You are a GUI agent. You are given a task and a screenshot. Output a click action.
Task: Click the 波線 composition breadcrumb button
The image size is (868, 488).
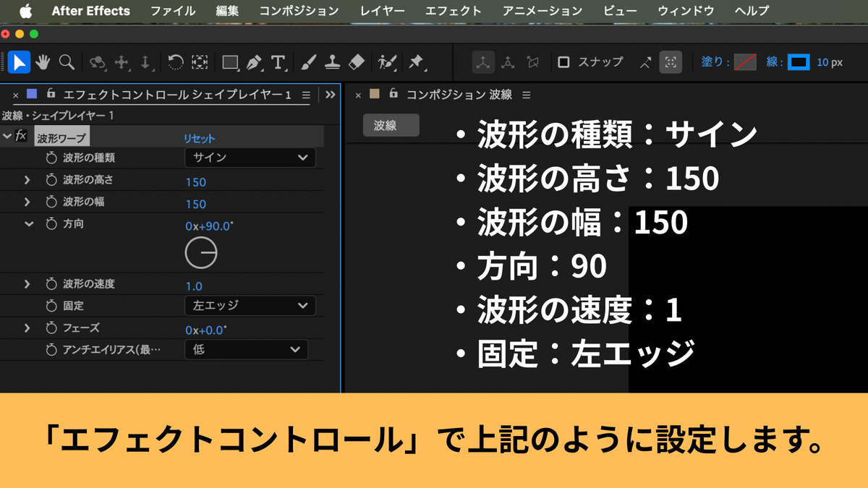[391, 125]
